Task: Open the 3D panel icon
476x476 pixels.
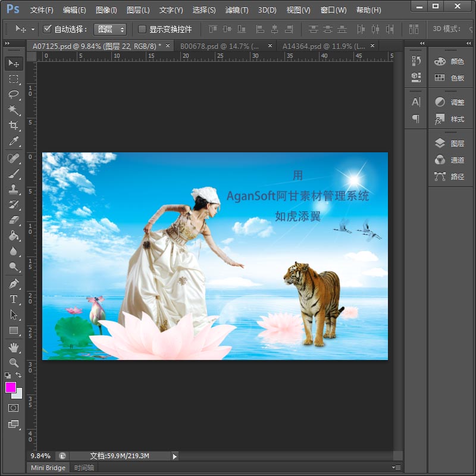Action: pos(416,77)
